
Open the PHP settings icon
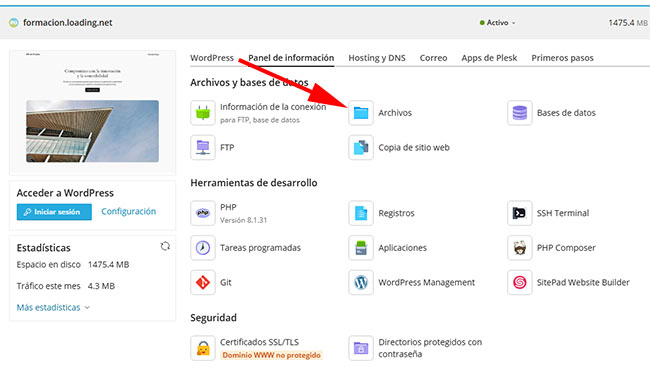[x=203, y=213]
